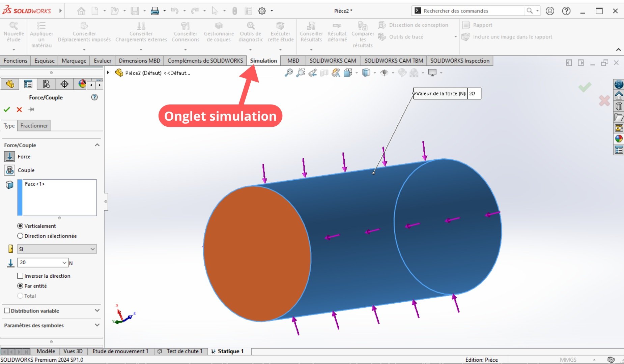Click the Home icon in the top toolbar

[81, 11]
